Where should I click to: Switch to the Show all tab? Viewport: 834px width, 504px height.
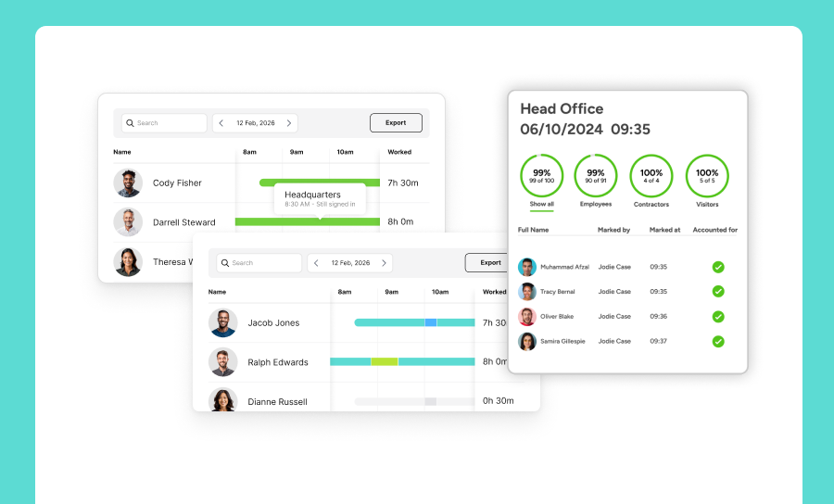click(541, 182)
